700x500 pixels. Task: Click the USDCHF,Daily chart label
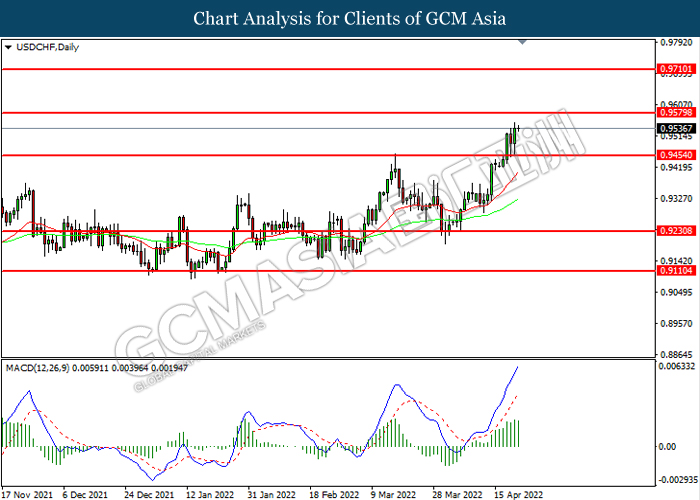[x=47, y=47]
